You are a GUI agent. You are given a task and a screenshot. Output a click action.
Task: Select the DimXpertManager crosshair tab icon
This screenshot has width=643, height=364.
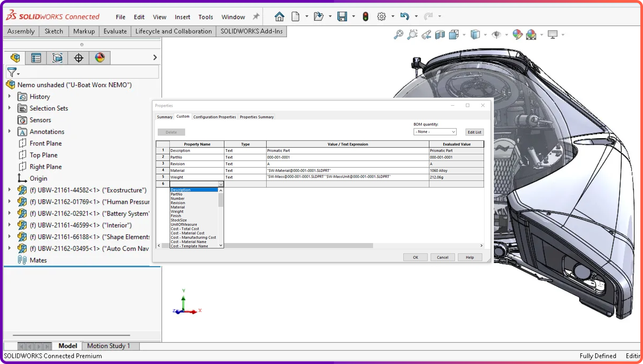[78, 58]
